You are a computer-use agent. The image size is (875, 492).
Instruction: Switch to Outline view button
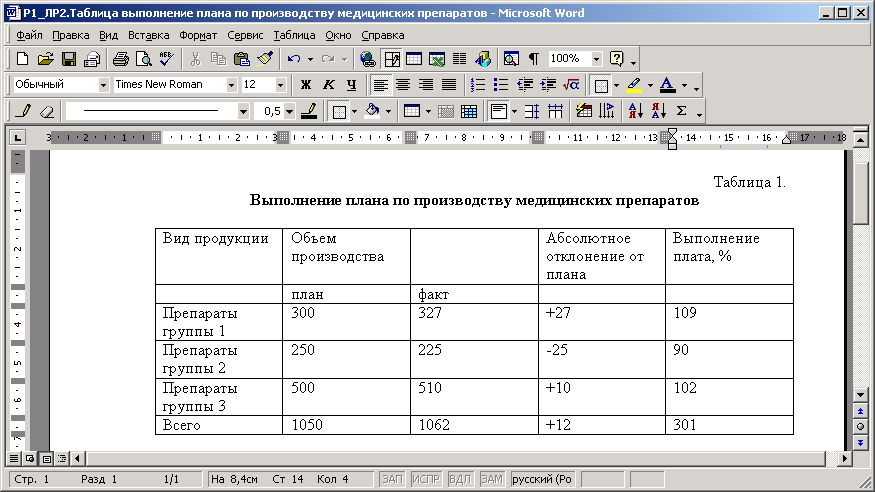click(x=62, y=459)
